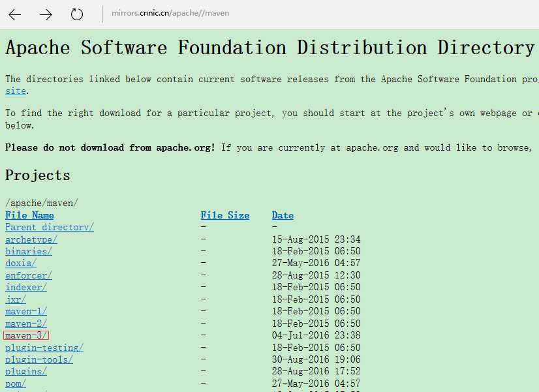Screen dimensions: 539x392
Task: Focus the address bar with mirrors.cnnic.cn URL
Action: coord(170,13)
